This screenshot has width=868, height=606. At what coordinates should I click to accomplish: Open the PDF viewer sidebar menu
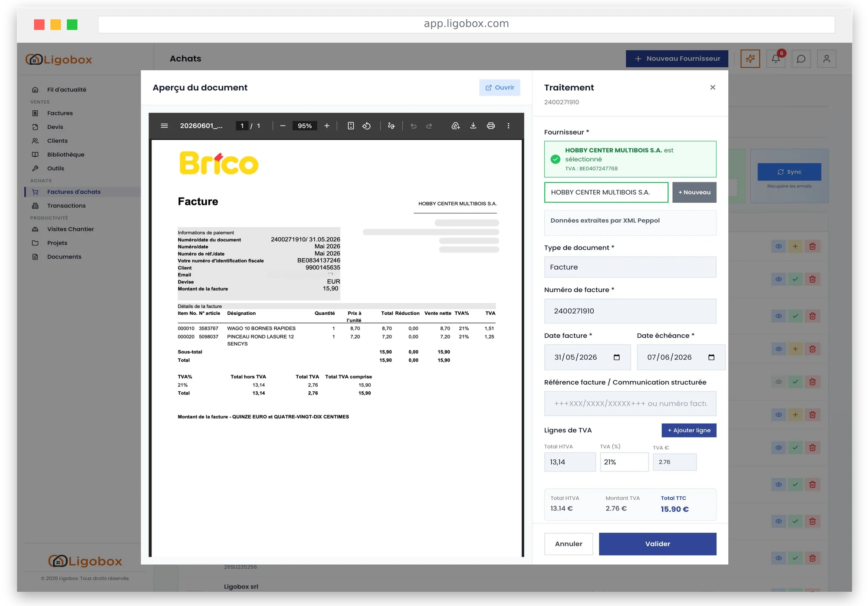click(x=164, y=126)
